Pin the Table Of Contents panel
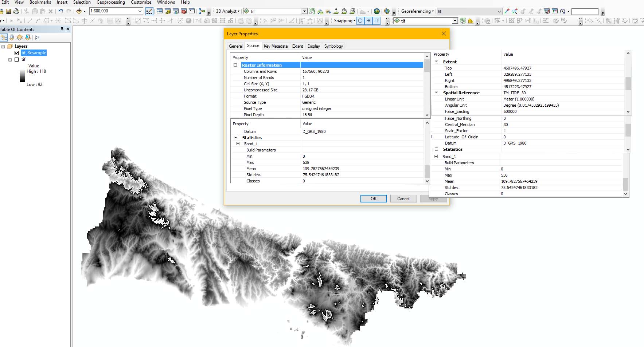The width and height of the screenshot is (644, 347). tap(62, 29)
